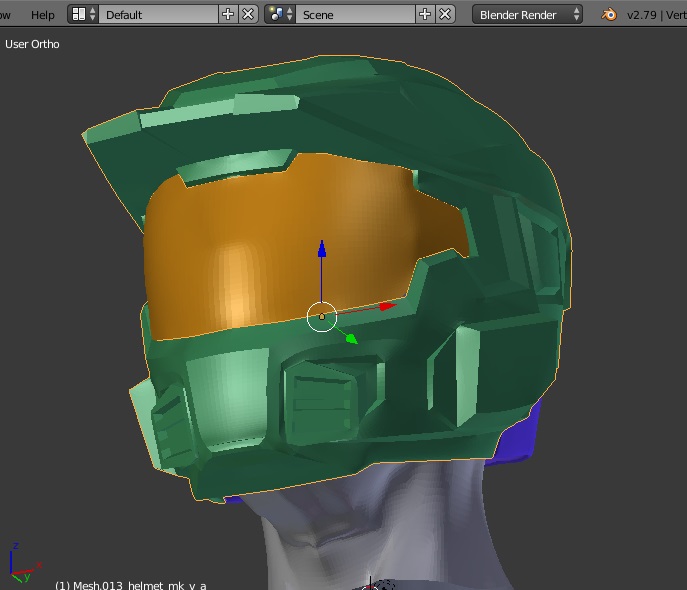The height and width of the screenshot is (590, 687).
Task: Click the User Ortho view label
Action: [32, 44]
